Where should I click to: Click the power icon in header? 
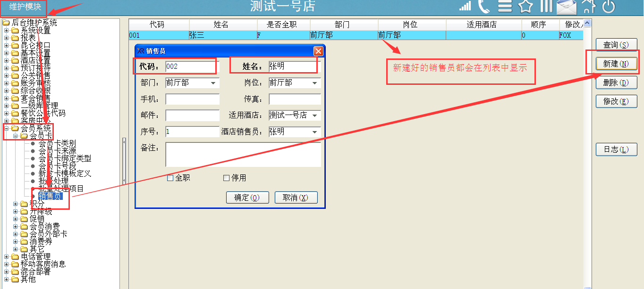tap(610, 6)
